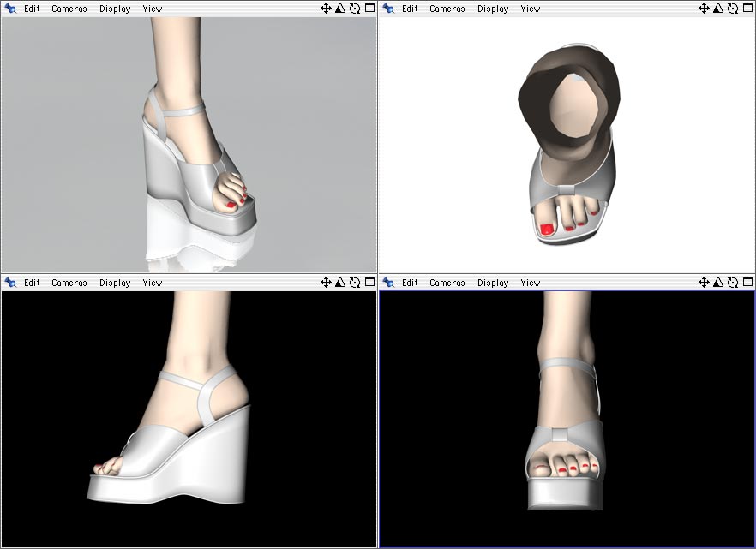Click pan arrows icon in side-view shoe viewport

[326, 282]
